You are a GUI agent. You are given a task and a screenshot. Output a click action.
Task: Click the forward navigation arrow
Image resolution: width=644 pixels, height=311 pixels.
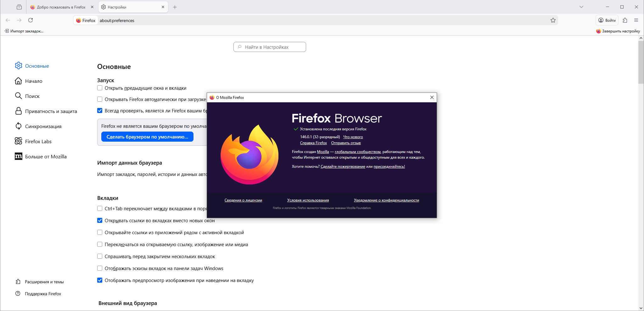(19, 20)
